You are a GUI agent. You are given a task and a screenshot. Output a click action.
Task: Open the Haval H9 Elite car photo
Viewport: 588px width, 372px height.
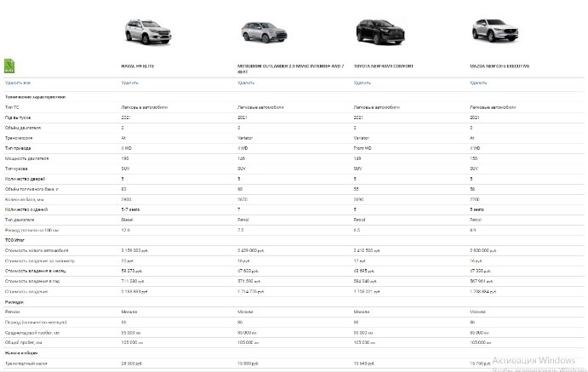click(x=146, y=33)
